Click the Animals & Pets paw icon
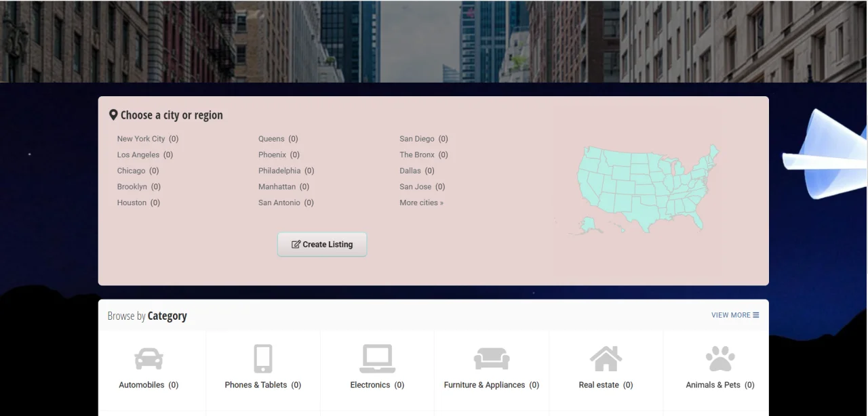This screenshot has width=868, height=416. pos(720,358)
